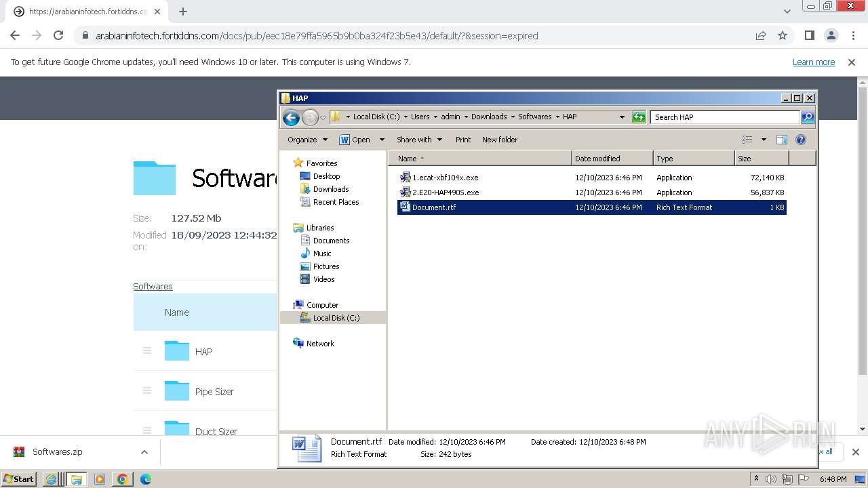Open the Organize dropdown menu

pos(307,140)
